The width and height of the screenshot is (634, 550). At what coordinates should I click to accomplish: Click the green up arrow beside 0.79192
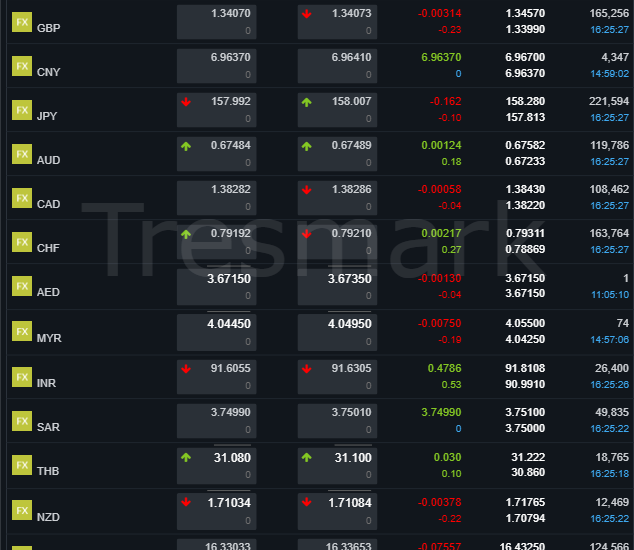(x=186, y=234)
